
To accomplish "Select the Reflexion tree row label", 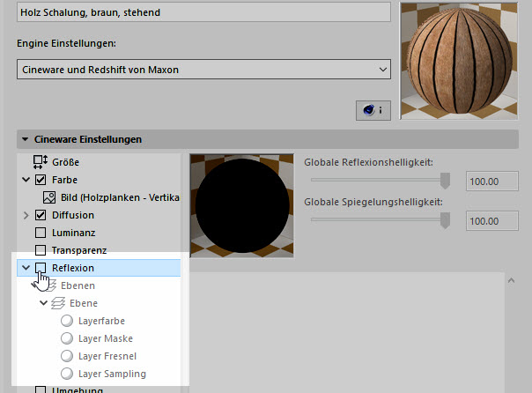I will (x=73, y=268).
